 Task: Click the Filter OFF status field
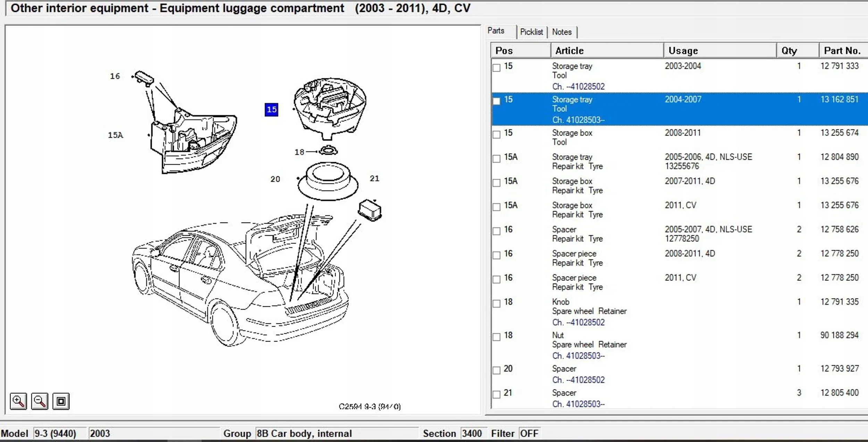(529, 434)
